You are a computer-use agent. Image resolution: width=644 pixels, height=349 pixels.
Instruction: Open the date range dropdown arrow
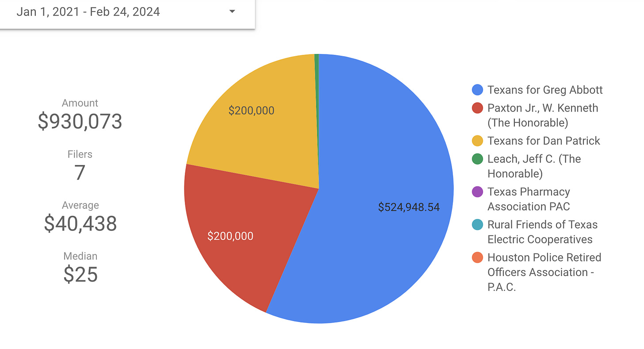tap(232, 12)
